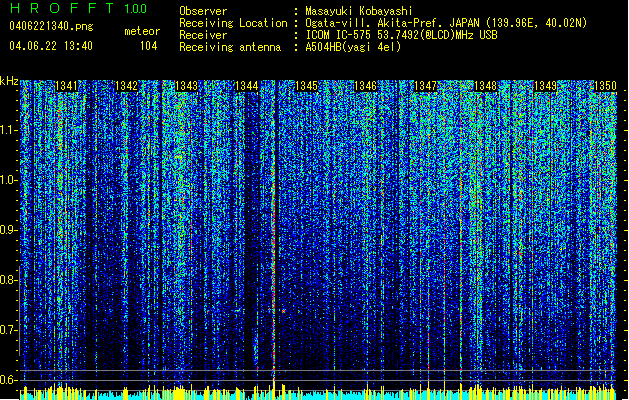Click time marker 1341
The image size is (629, 400).
(66, 86)
